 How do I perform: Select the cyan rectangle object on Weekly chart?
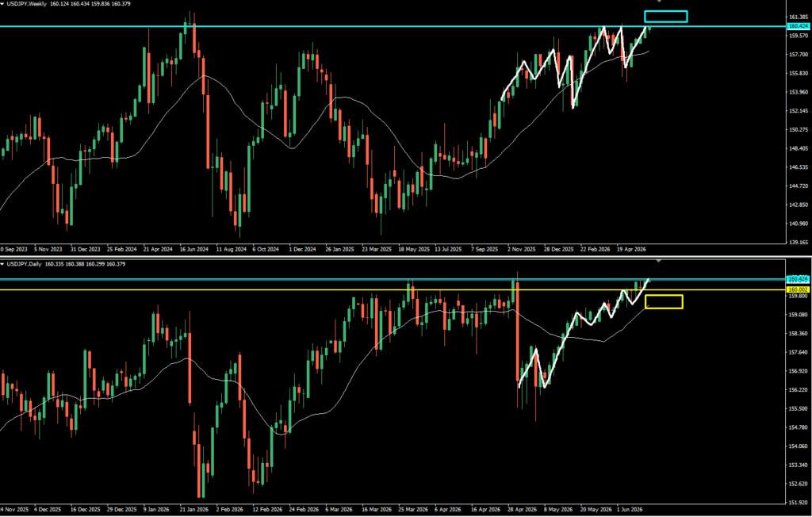click(x=666, y=17)
